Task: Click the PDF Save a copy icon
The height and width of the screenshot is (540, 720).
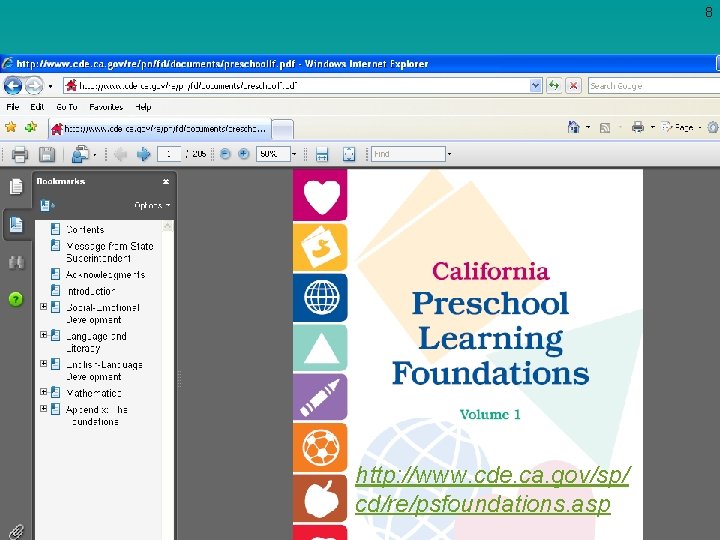Action: pyautogui.click(x=46, y=154)
